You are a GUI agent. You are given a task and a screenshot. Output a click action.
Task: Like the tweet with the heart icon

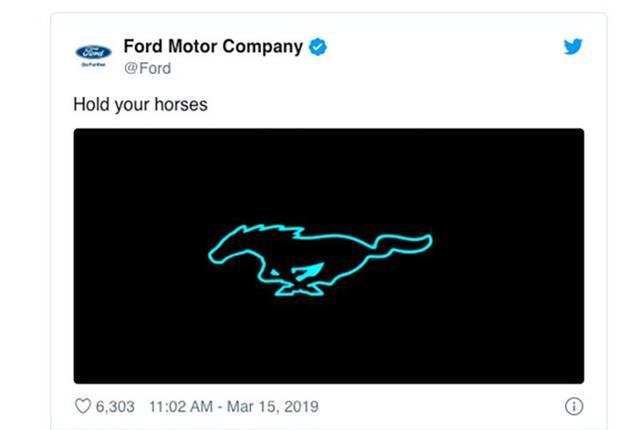[x=83, y=406]
